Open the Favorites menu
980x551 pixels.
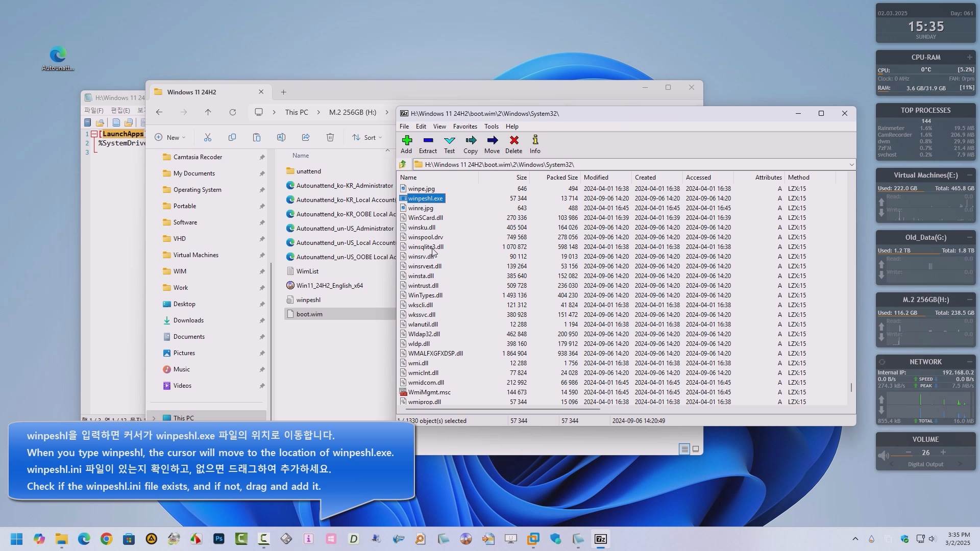(x=464, y=127)
